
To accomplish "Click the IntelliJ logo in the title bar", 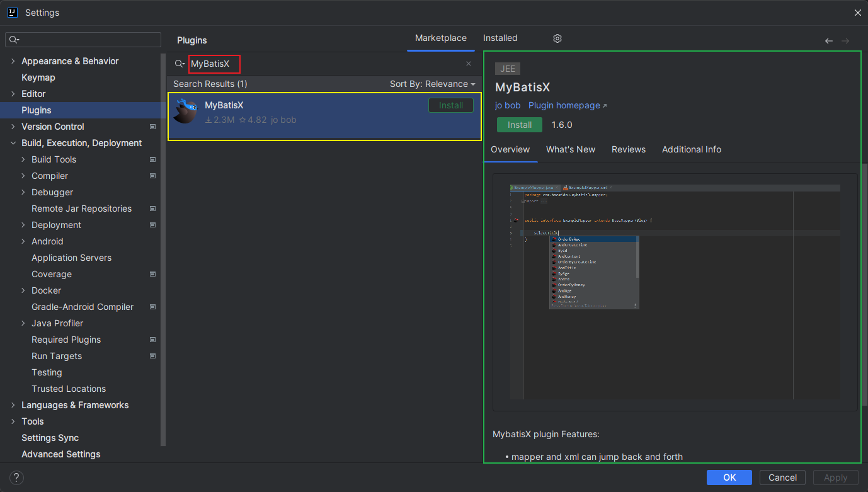I will [x=12, y=12].
